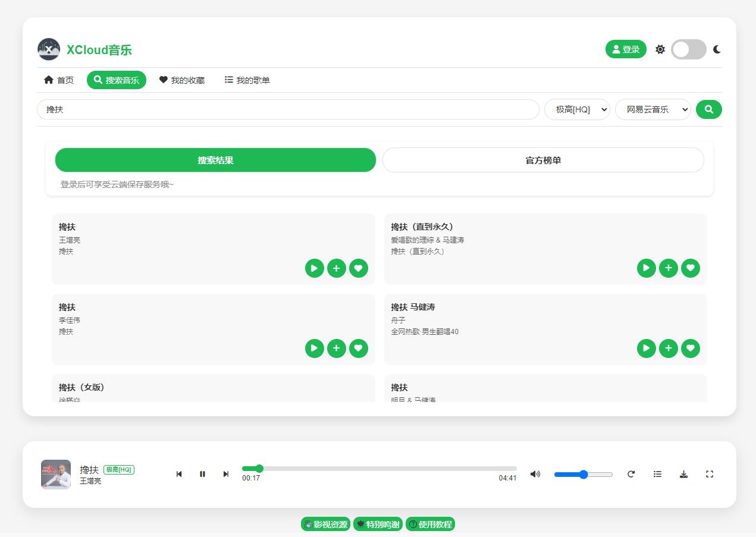Add 搀扶（直到永久）to a playlist
Image resolution: width=756 pixels, height=537 pixels.
coord(669,268)
